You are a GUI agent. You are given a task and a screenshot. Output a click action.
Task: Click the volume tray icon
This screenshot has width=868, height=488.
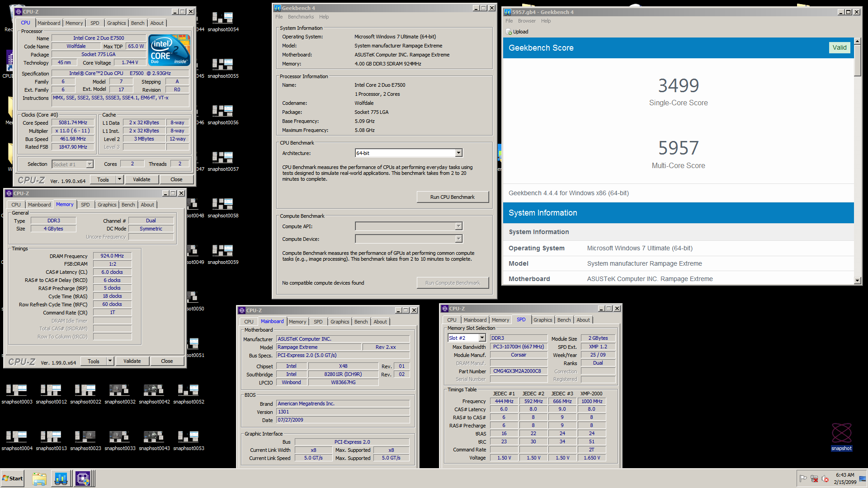(825, 479)
